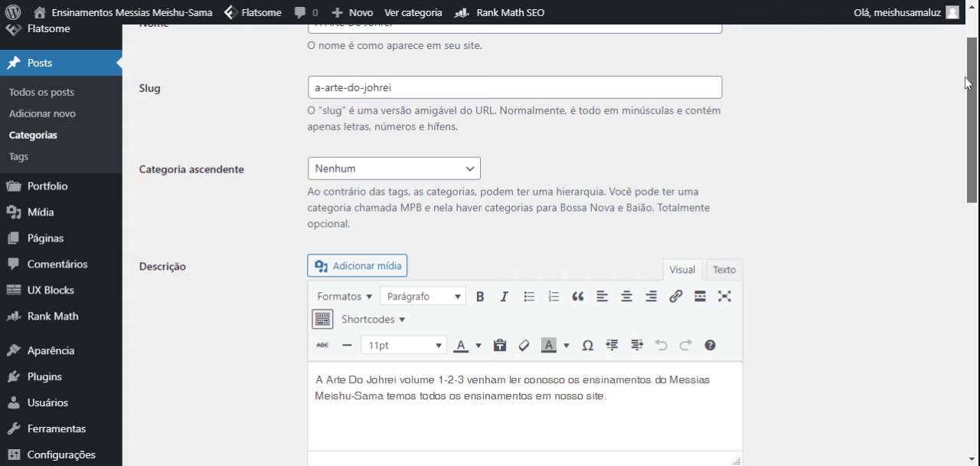Insert a special character (Omega)
Viewport: 980px width, 466px height.
[587, 346]
